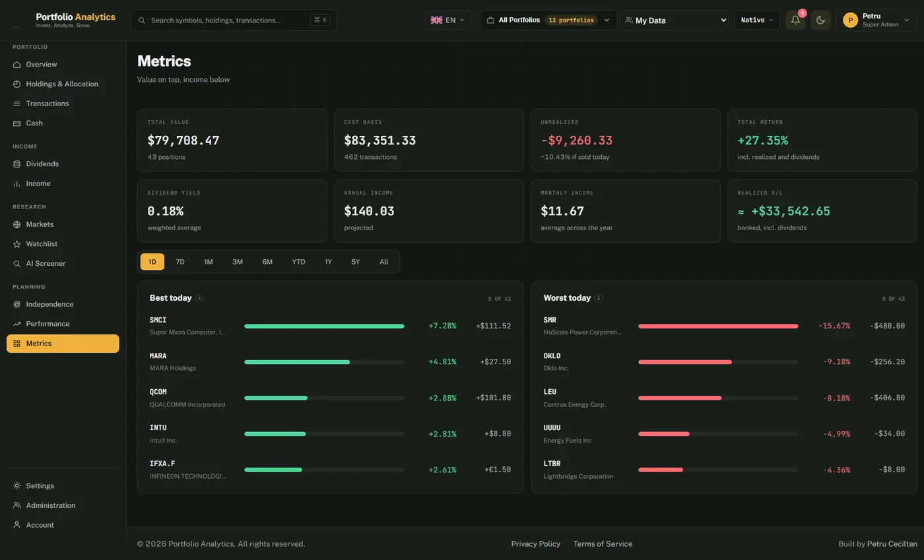The width and height of the screenshot is (924, 560).
Task: Select the 5Y time range
Action: pyautogui.click(x=356, y=262)
